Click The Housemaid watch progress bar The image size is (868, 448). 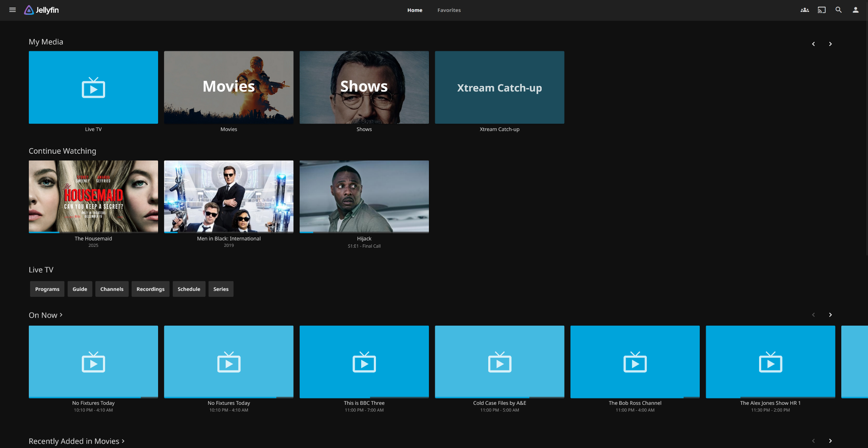(93, 232)
